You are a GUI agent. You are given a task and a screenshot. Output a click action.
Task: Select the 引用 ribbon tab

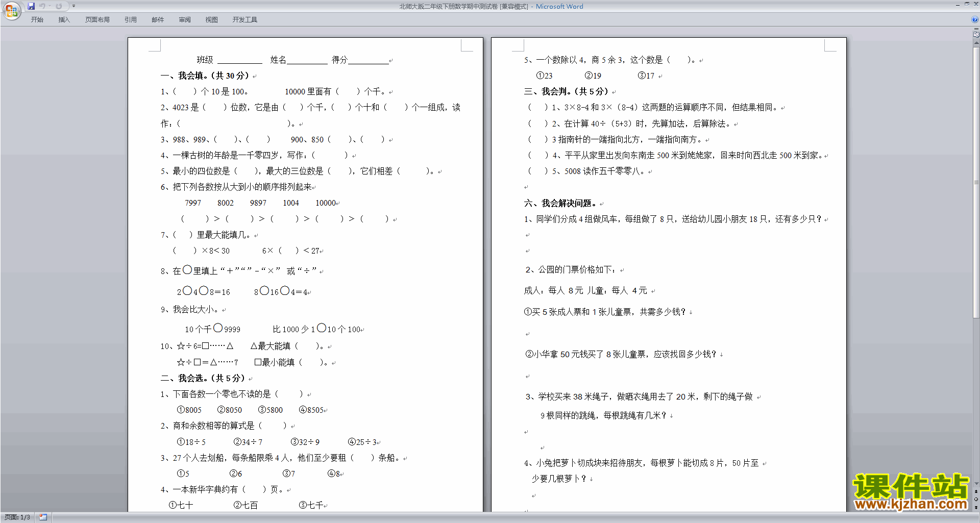pos(131,20)
